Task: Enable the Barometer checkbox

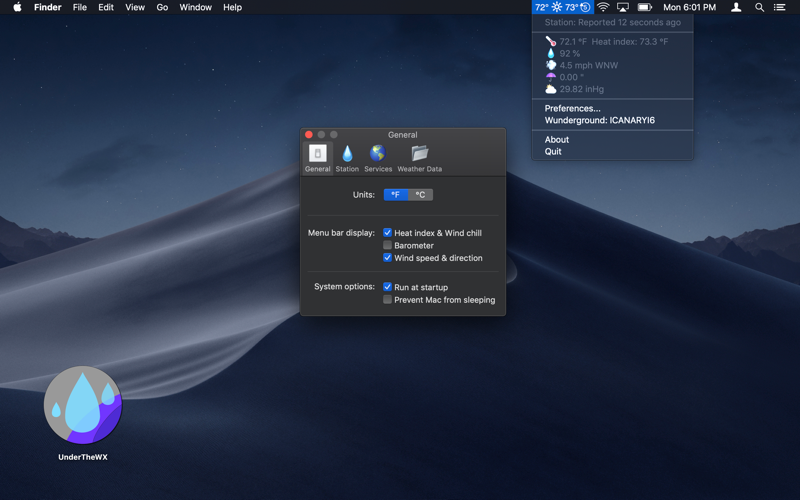Action: [387, 245]
